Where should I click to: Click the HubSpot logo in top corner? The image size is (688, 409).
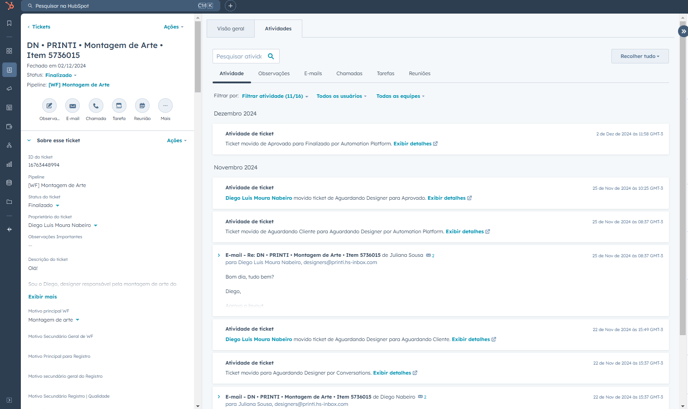coord(9,6)
